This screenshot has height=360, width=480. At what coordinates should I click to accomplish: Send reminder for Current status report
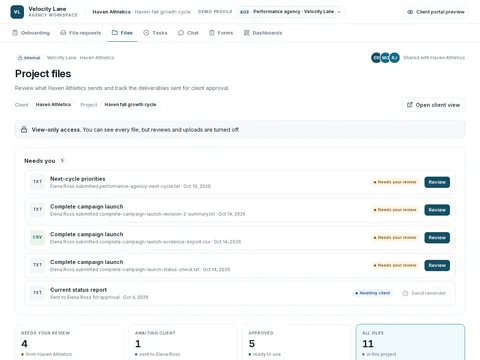[424, 293]
